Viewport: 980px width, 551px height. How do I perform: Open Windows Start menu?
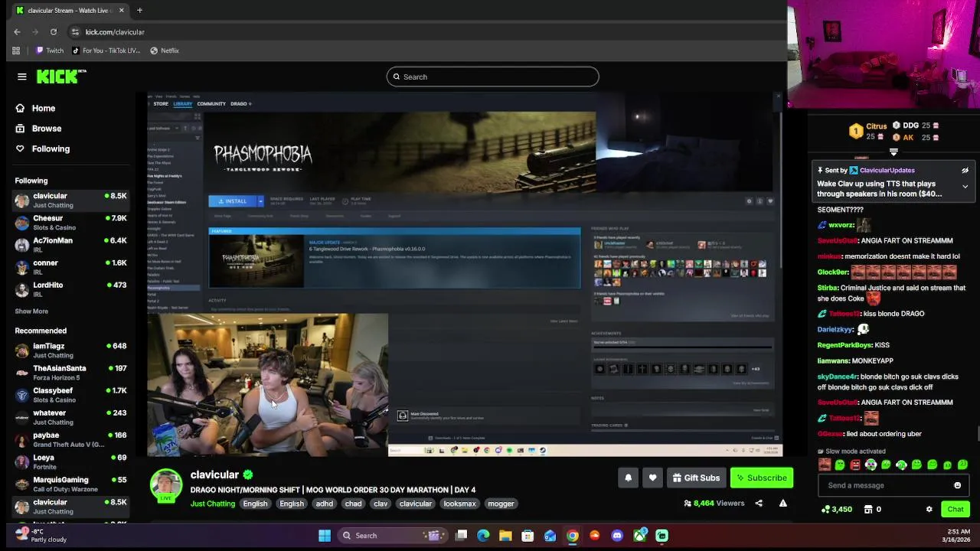pos(325,536)
